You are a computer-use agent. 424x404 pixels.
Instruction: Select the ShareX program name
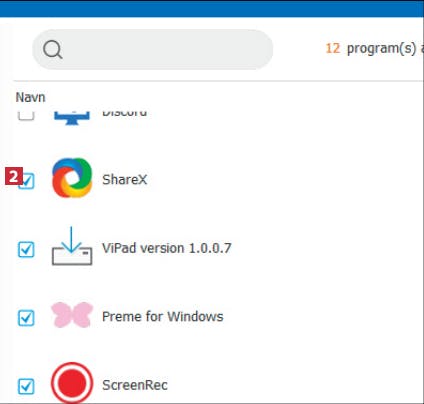124,179
